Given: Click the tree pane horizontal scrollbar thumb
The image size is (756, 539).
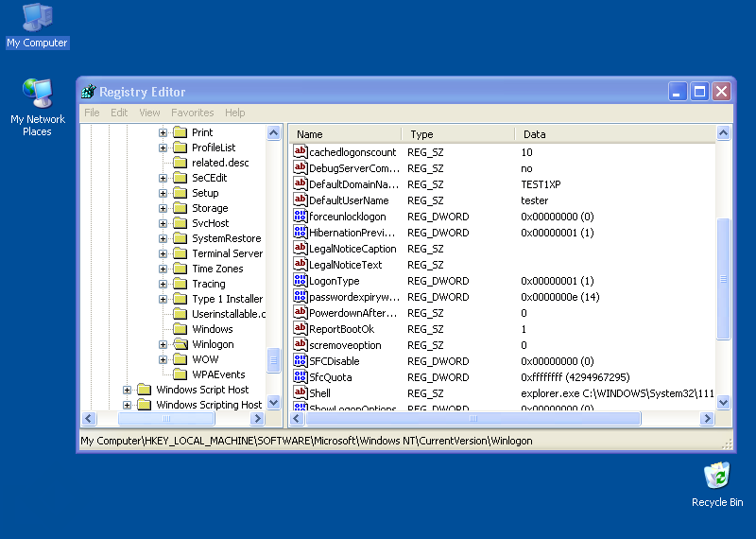Looking at the screenshot, I should click(x=166, y=418).
